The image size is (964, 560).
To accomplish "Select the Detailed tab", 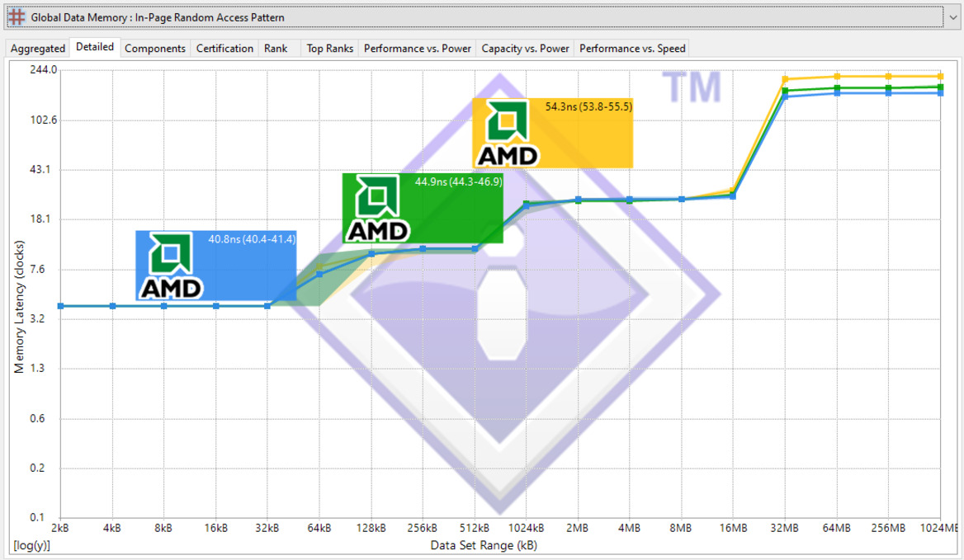I will point(95,47).
